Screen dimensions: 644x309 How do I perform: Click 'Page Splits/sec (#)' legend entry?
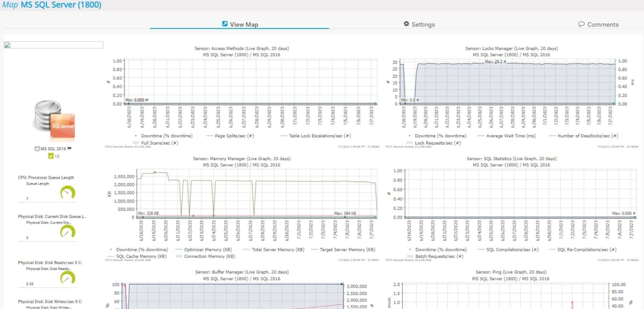coord(230,136)
